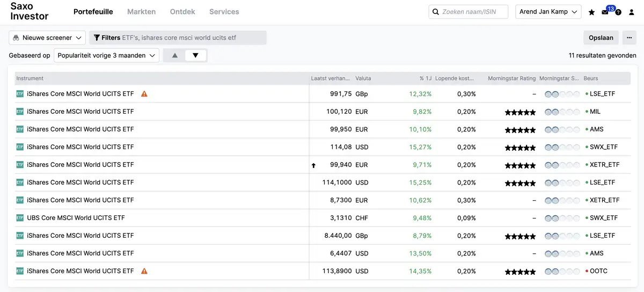The height and width of the screenshot is (292, 644).
Task: Click the binoculars icon in Nieuwe screener
Action: point(16,38)
